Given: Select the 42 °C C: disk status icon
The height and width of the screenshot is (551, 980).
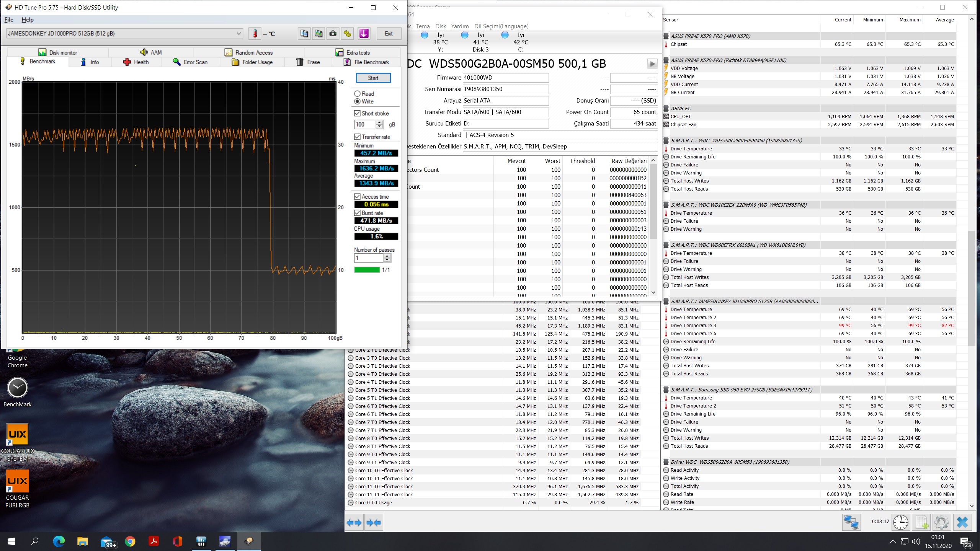Looking at the screenshot, I should [505, 35].
